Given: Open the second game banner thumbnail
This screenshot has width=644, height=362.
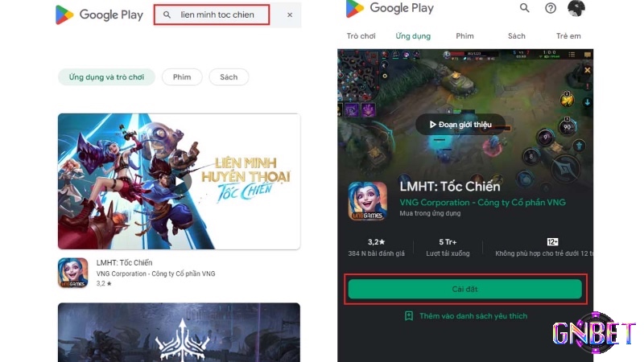Looking at the screenshot, I should pos(179,332).
